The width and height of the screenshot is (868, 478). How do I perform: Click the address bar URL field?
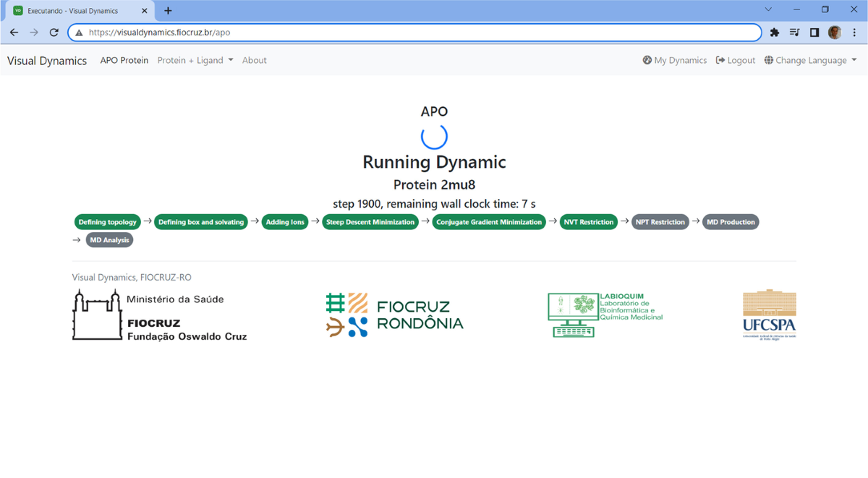pyautogui.click(x=420, y=33)
